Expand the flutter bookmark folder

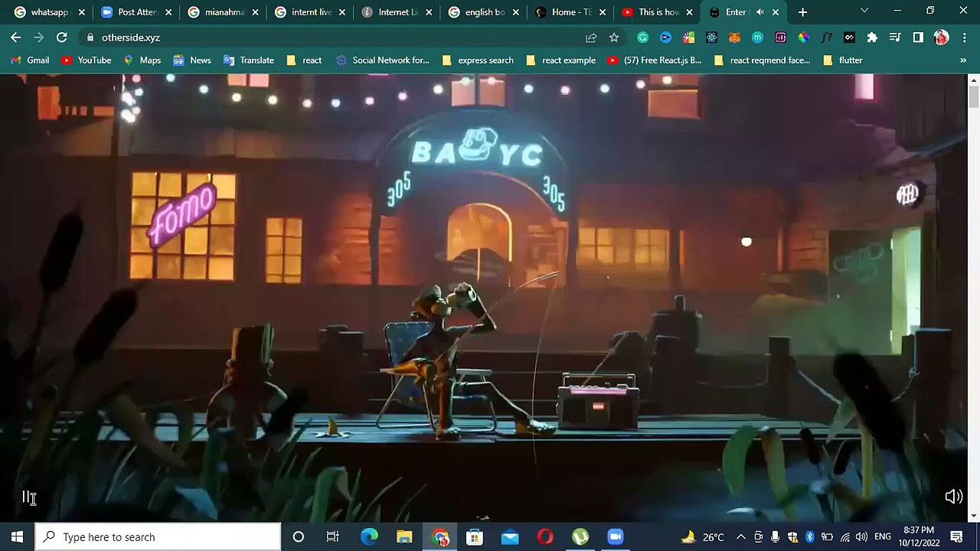pos(842,60)
